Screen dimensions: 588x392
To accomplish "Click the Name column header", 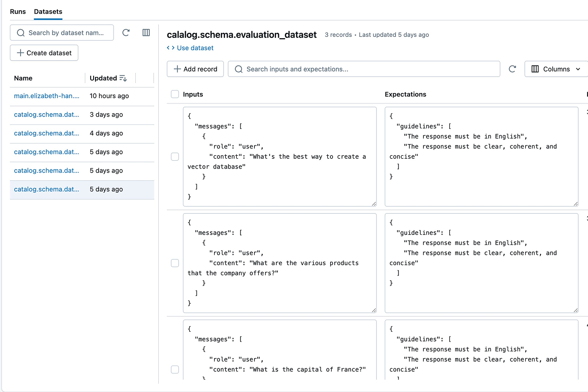I will [23, 78].
